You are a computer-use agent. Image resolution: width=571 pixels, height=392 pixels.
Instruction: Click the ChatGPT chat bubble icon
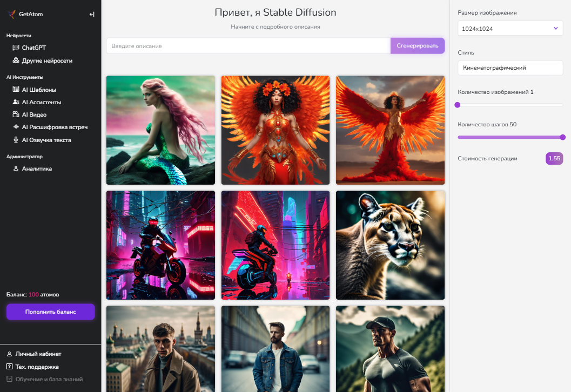pos(16,48)
